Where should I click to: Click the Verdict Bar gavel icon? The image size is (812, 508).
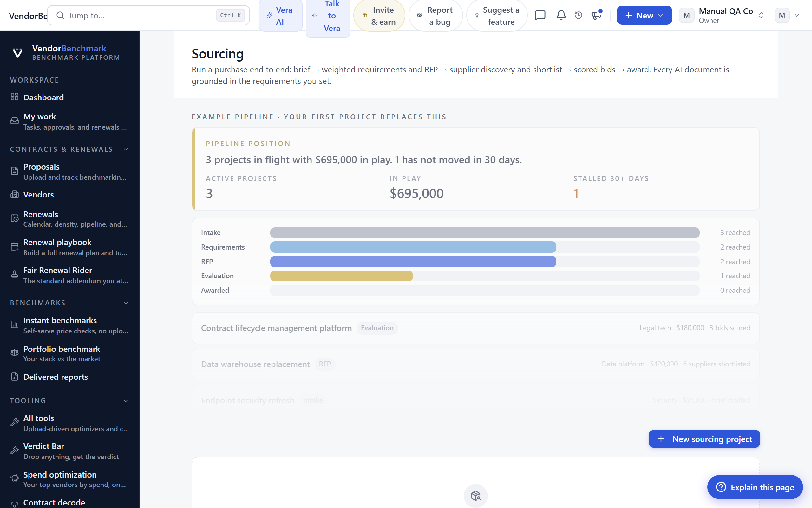pyautogui.click(x=14, y=451)
